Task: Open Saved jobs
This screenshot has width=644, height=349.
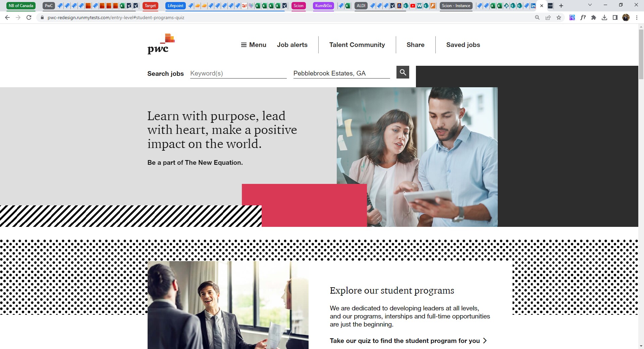Action: (x=463, y=45)
